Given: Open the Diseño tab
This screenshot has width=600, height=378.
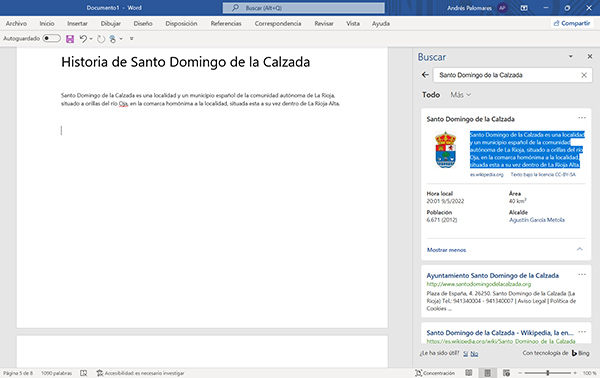Looking at the screenshot, I should pos(143,23).
